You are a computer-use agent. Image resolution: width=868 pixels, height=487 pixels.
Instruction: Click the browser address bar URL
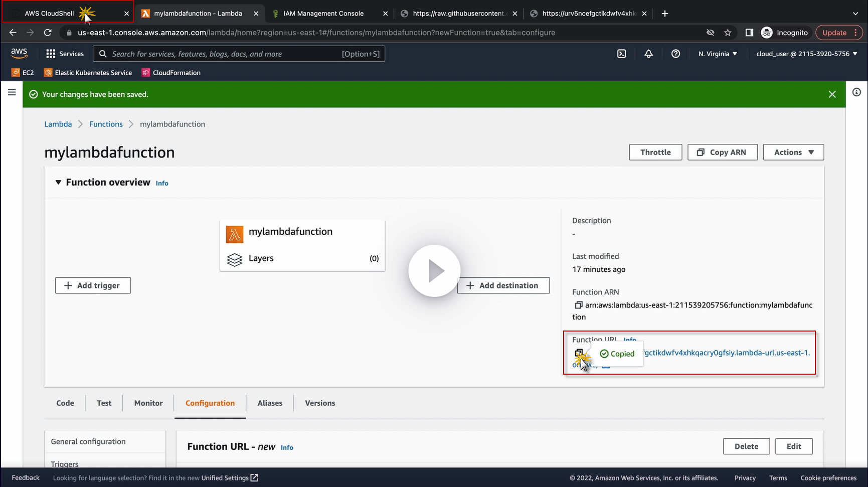click(316, 33)
